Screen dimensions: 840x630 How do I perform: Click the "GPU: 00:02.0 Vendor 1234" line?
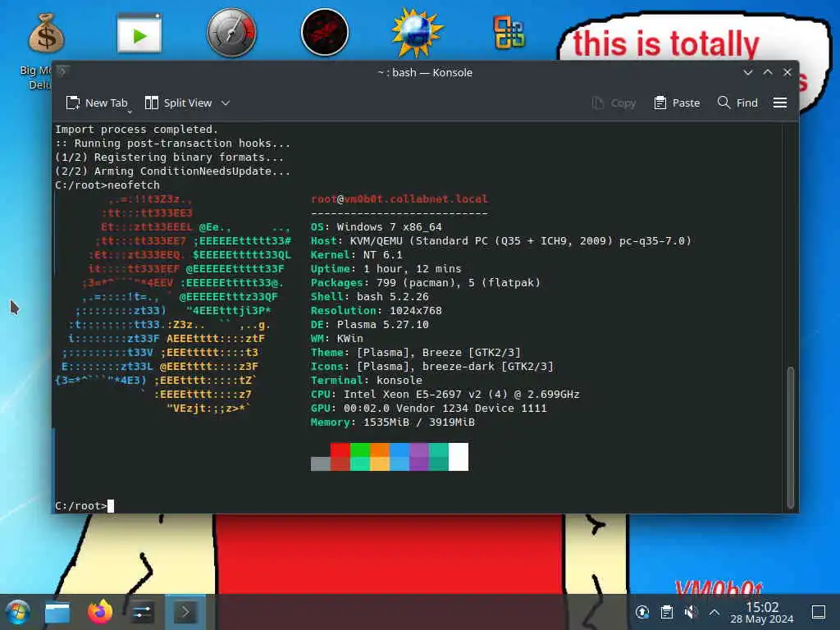[x=428, y=408]
